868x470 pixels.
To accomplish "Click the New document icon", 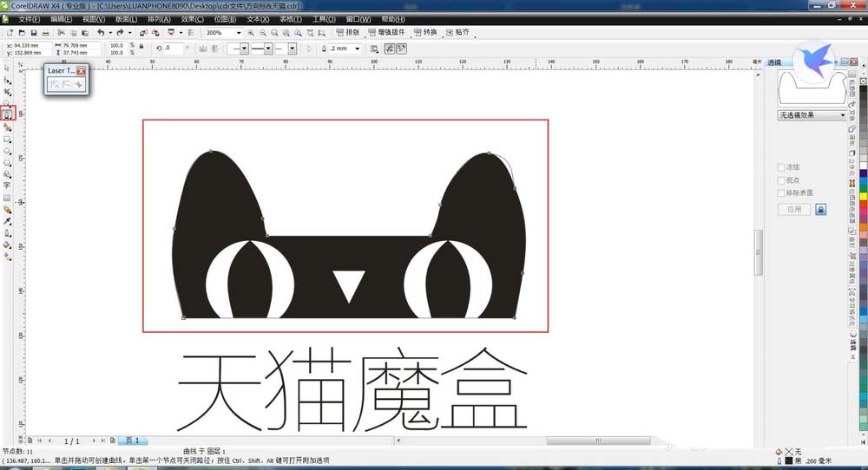I will tap(10, 33).
